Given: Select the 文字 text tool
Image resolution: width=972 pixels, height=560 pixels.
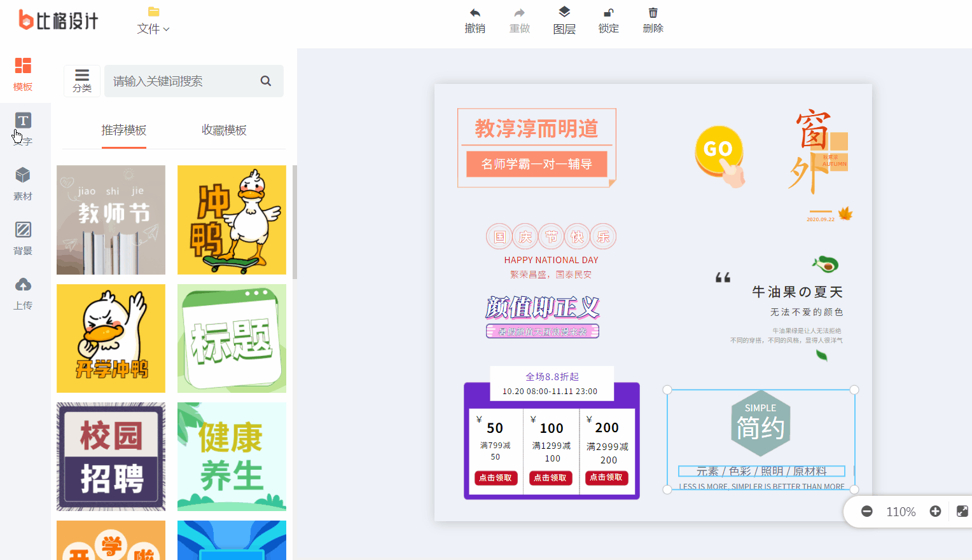Looking at the screenshot, I should pyautogui.click(x=23, y=128).
